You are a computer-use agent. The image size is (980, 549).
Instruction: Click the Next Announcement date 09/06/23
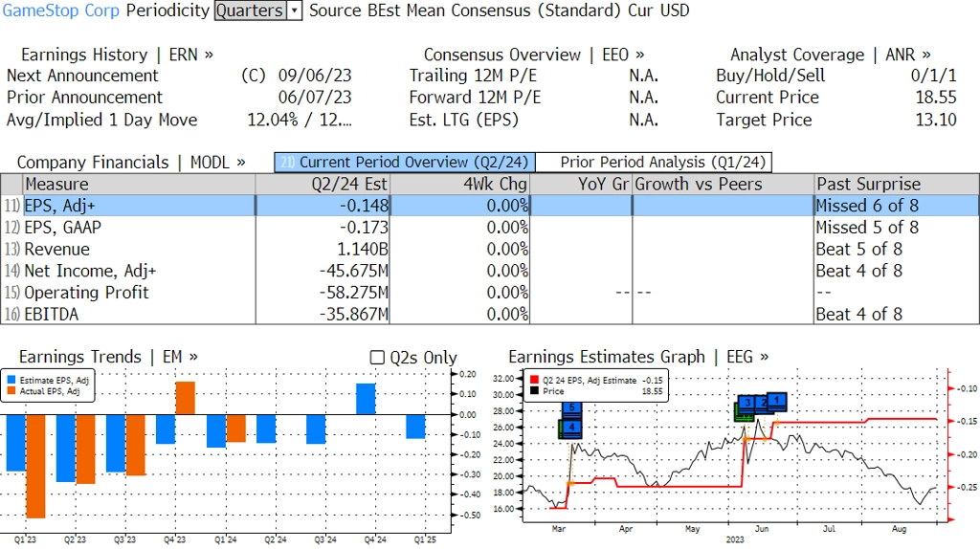(x=314, y=76)
